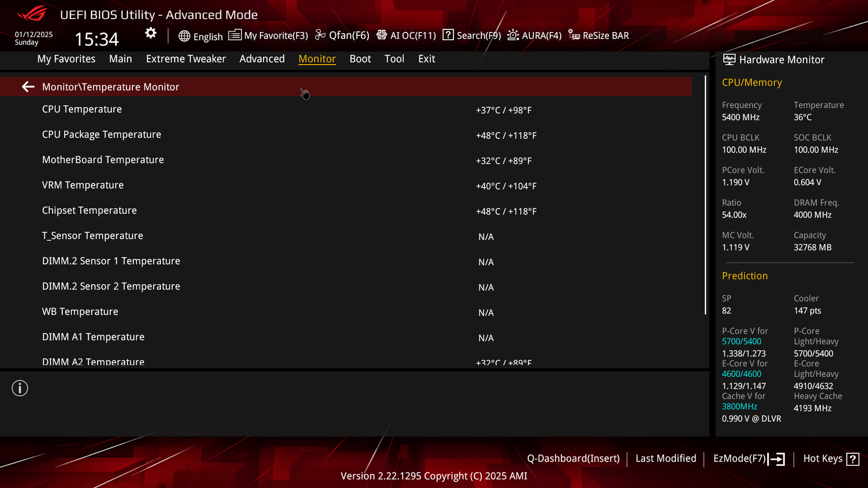
Task: Click the Version 2.22.1295 copyright text
Action: (x=434, y=476)
